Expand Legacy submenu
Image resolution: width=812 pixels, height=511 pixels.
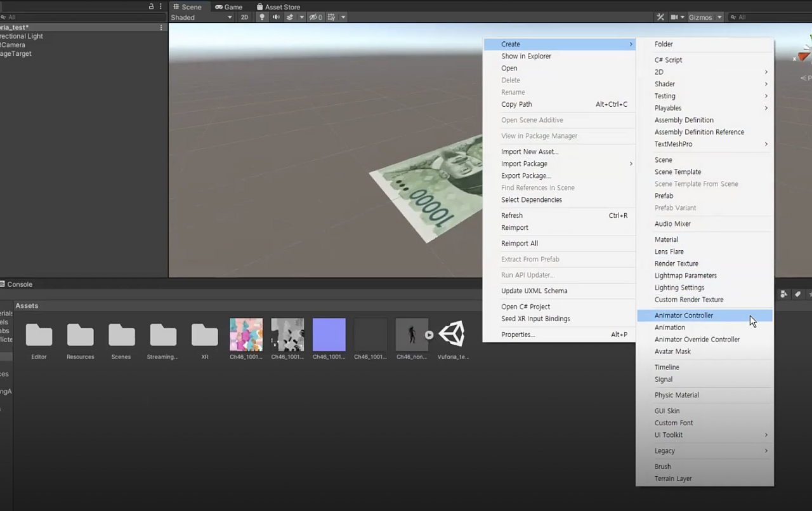[x=705, y=451]
